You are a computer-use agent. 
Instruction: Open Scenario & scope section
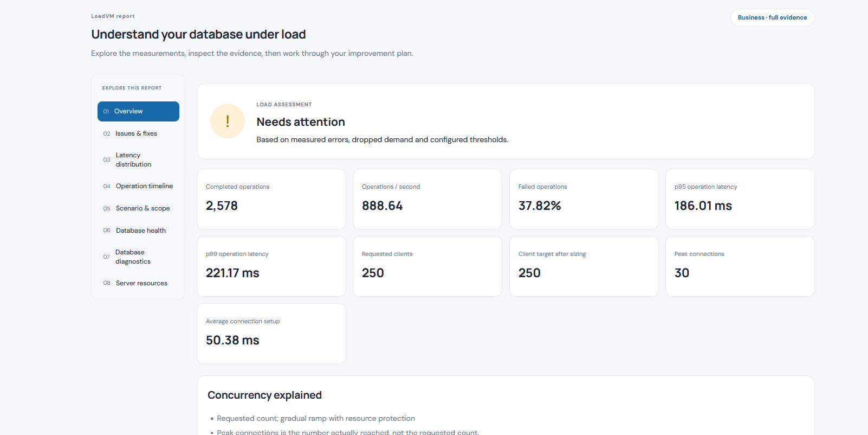coord(138,208)
